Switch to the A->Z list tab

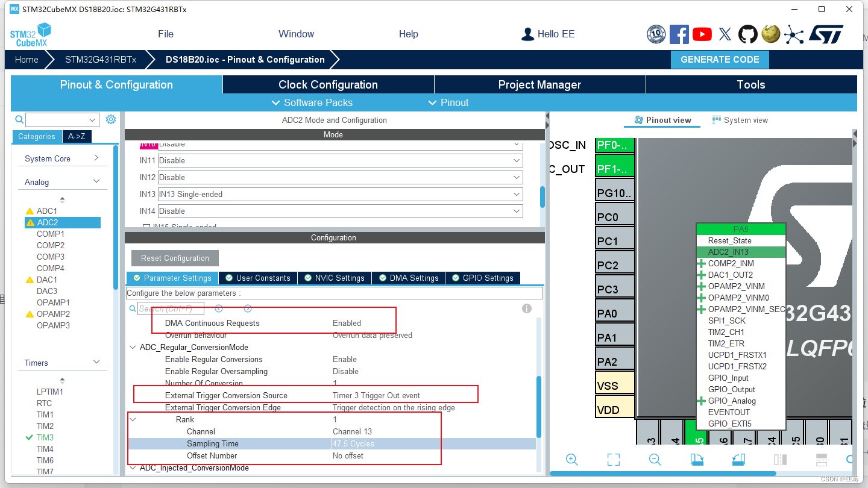(x=77, y=137)
